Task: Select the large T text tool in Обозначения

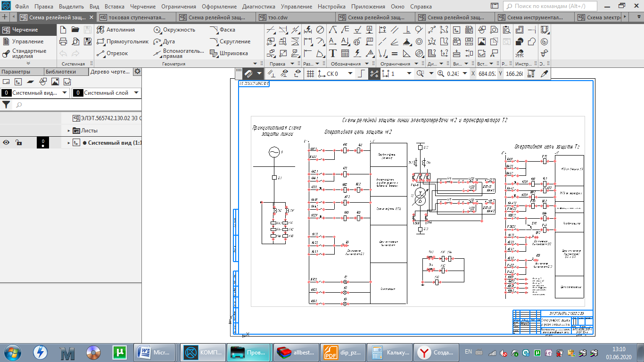Action: point(333,53)
